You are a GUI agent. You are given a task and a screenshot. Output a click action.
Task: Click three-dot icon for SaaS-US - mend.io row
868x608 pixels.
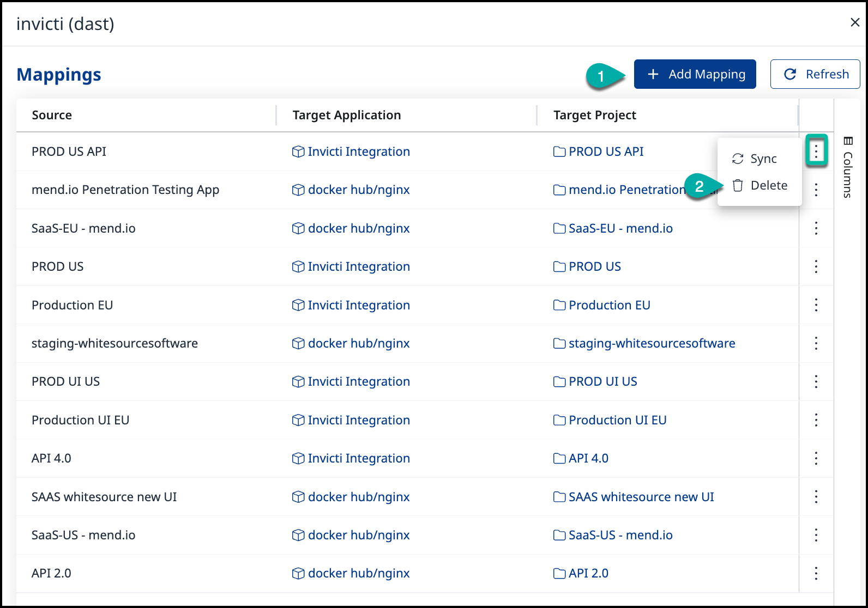coord(816,535)
